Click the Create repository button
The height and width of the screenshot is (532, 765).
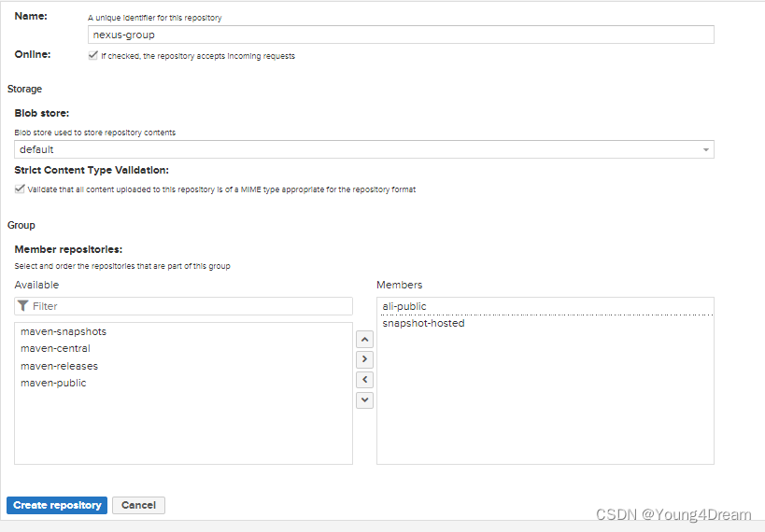pyautogui.click(x=57, y=505)
